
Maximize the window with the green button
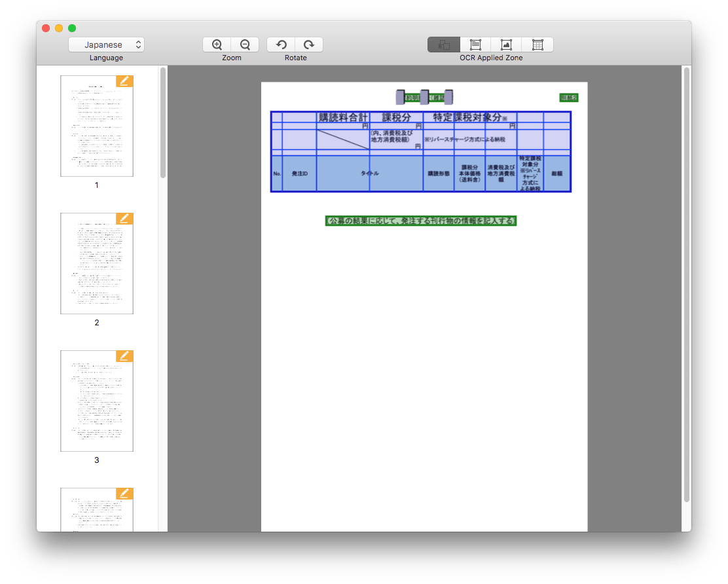(72, 28)
